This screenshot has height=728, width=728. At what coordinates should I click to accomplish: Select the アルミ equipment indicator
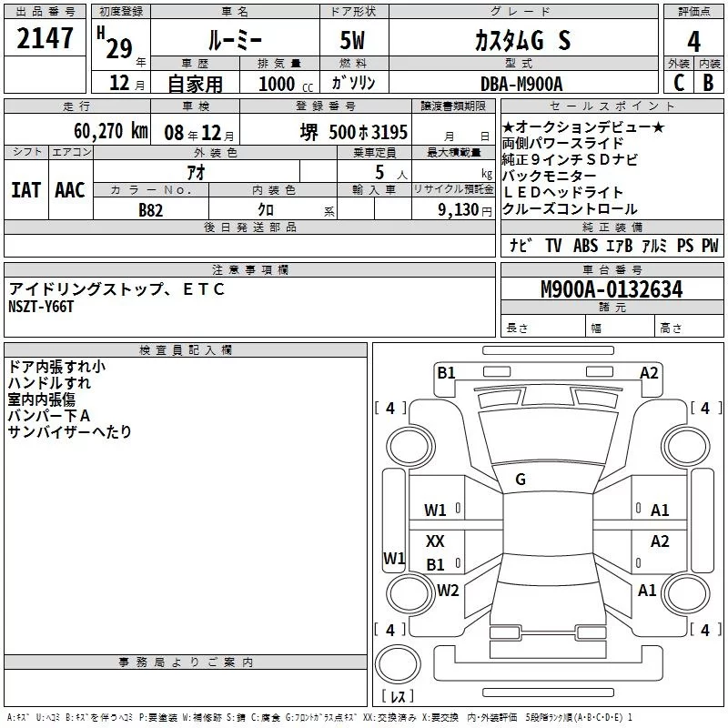point(654,246)
